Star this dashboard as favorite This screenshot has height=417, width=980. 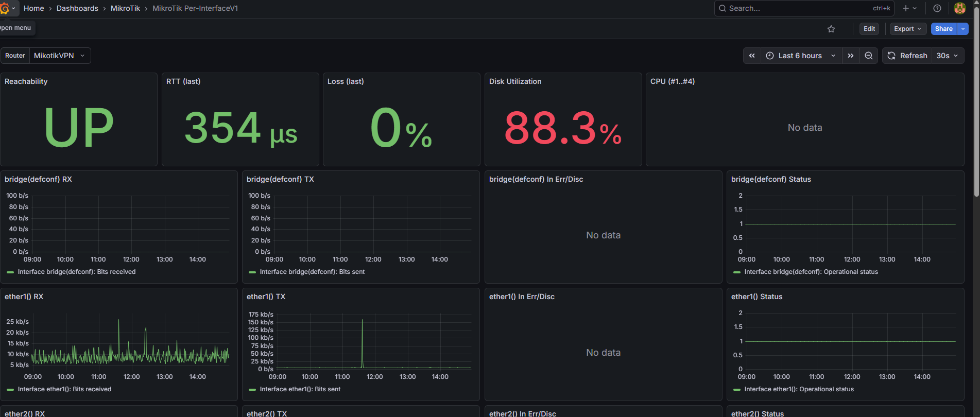831,29
